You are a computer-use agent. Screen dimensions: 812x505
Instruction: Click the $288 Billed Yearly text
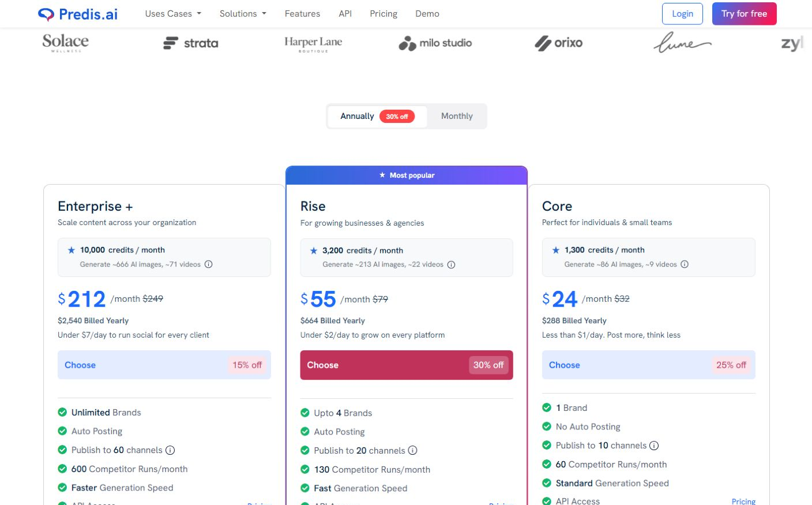(574, 320)
